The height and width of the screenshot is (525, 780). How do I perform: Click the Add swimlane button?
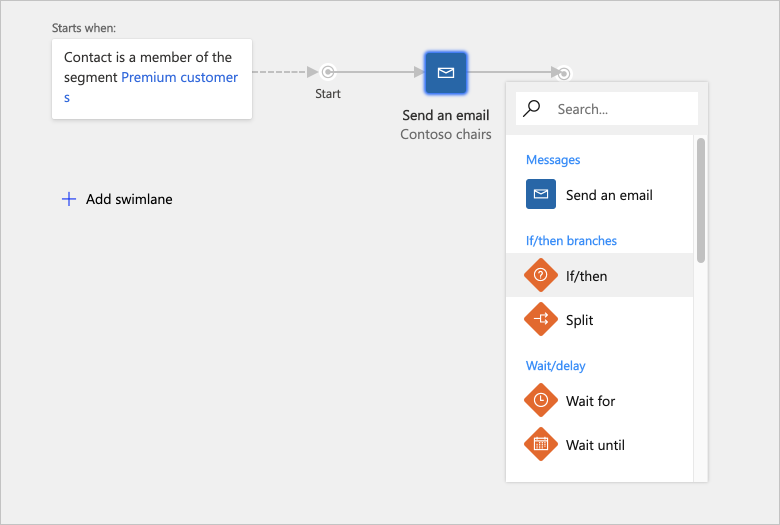[x=128, y=199]
